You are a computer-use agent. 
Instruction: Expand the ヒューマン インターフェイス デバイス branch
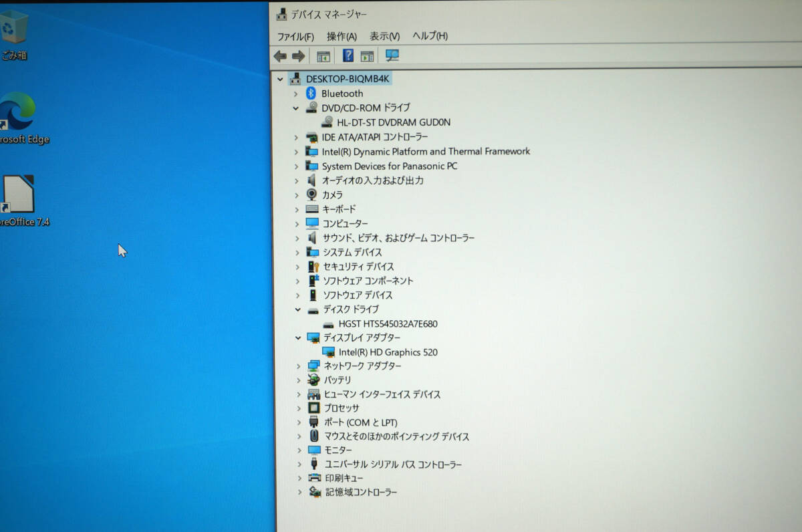pyautogui.click(x=299, y=394)
